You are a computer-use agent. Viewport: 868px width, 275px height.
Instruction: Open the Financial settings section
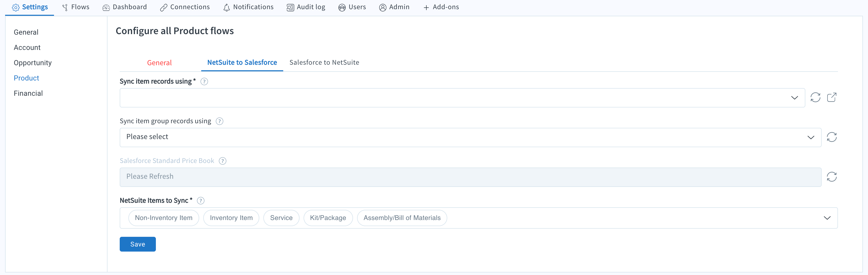(x=28, y=93)
